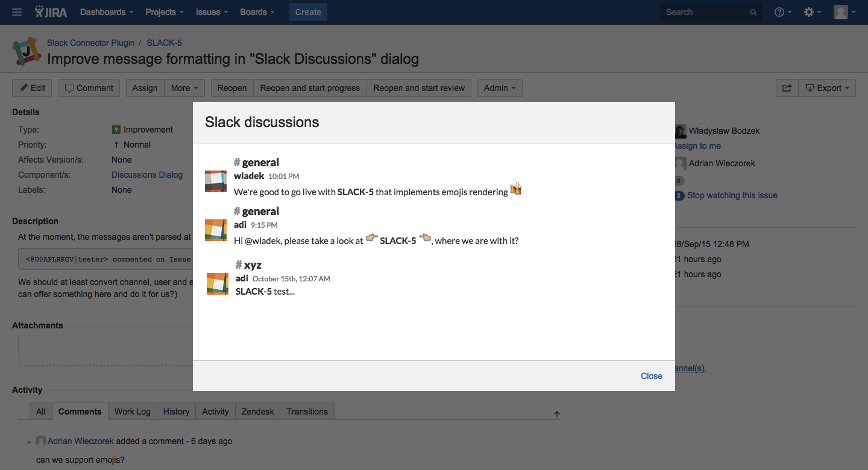Close the Slack discussions dialog
Screen dimensions: 868x470
click(x=651, y=376)
